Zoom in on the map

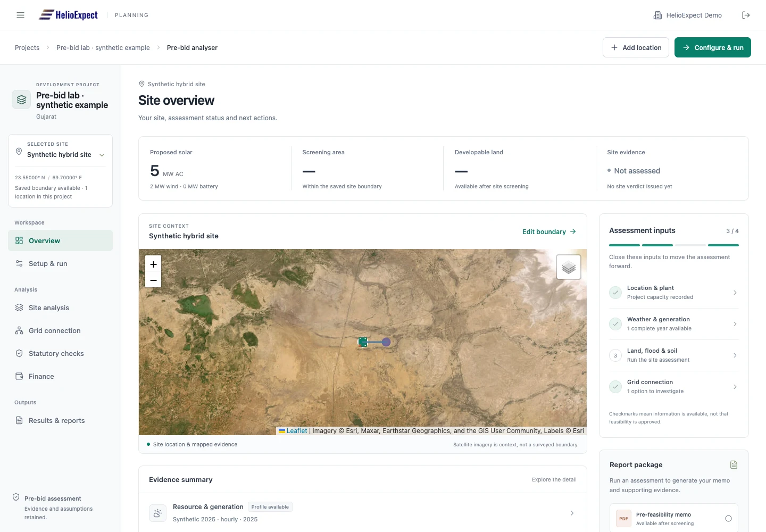[153, 264]
